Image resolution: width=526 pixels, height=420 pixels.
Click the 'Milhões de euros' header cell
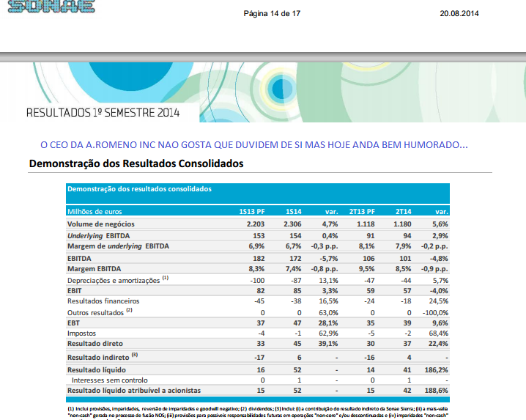95,212
